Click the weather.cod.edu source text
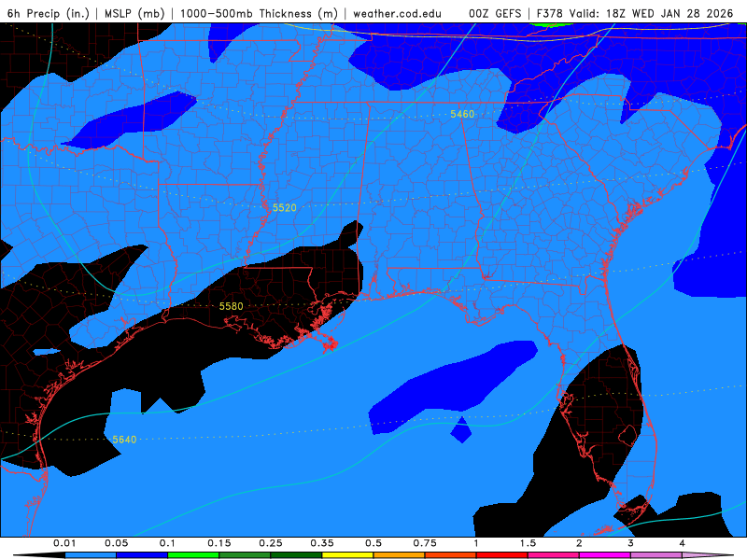 coord(397,13)
